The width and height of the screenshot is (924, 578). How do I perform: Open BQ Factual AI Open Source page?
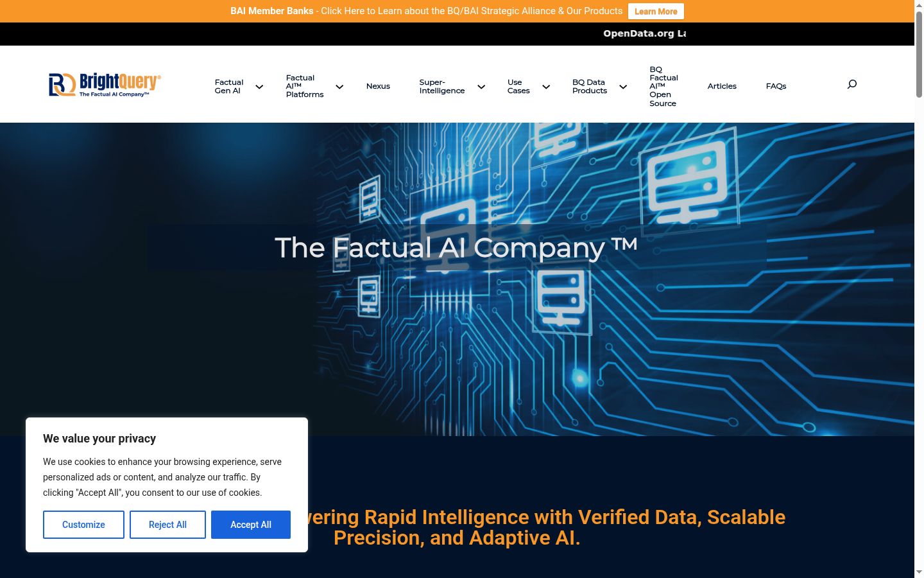(663, 86)
